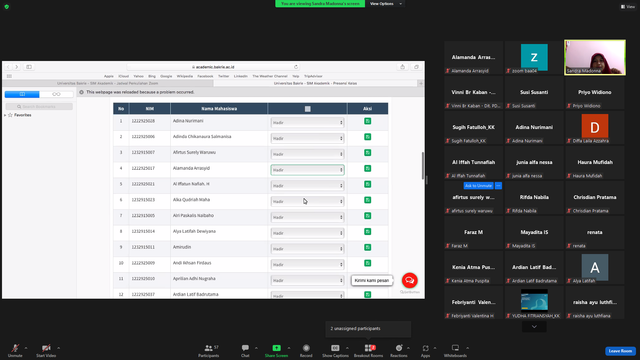Screen dimensions: 640x360
Task: Open the Hadir dropdown for Adinda Chikanaura Salmanisa
Action: 307,138
